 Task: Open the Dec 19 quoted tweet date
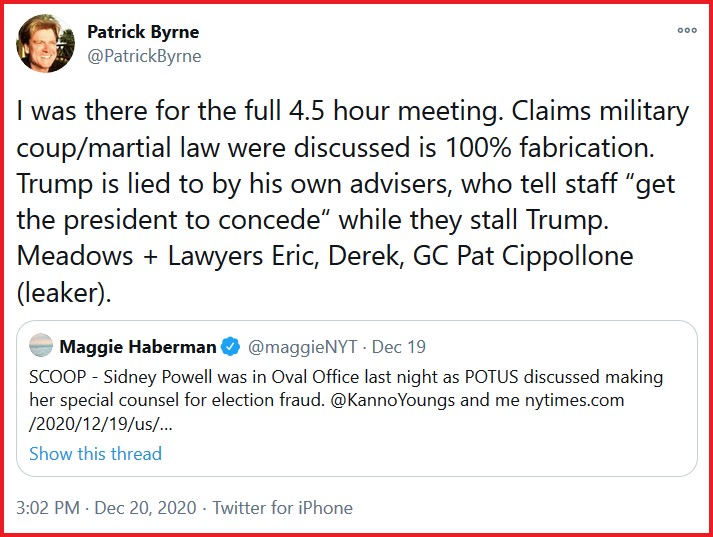[x=399, y=347]
